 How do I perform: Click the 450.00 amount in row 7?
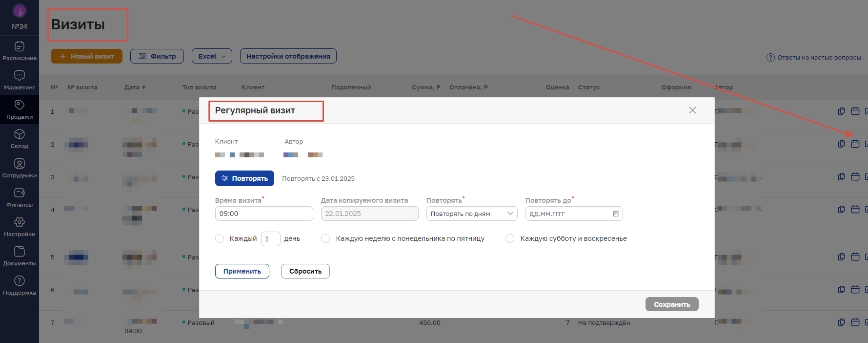point(430,323)
